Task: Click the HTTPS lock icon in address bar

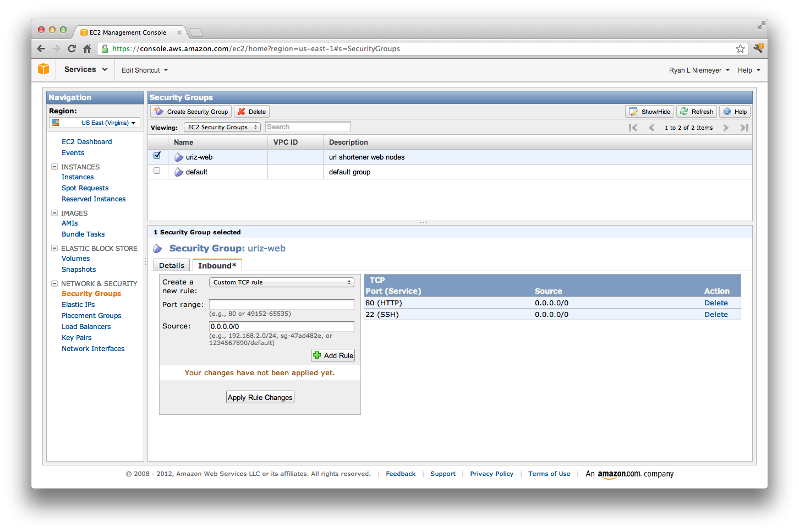Action: tap(105, 48)
